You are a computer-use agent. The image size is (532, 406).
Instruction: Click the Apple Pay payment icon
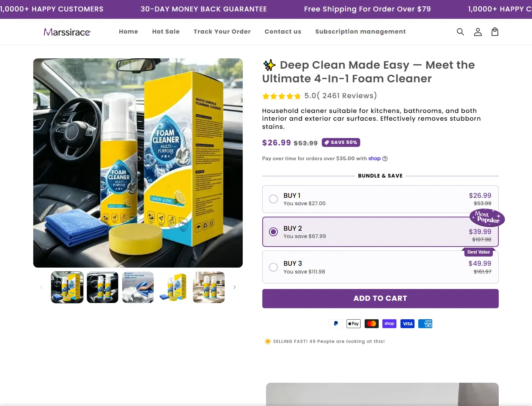(354, 324)
